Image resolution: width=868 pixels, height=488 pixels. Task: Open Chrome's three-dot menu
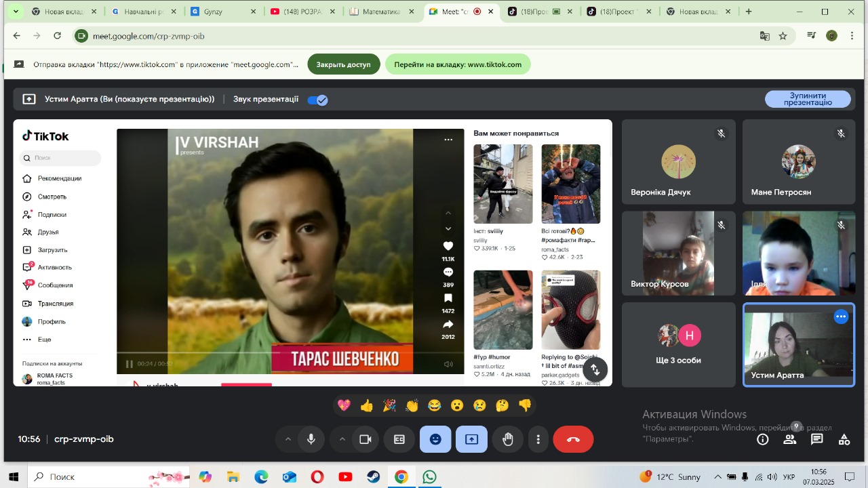coord(852,36)
